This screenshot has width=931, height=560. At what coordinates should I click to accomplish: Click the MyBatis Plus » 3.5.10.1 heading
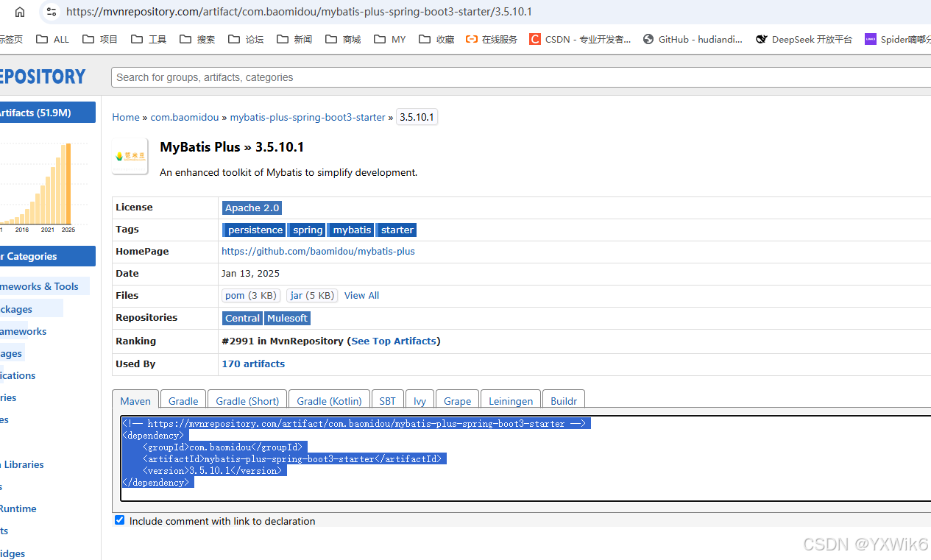coord(232,147)
